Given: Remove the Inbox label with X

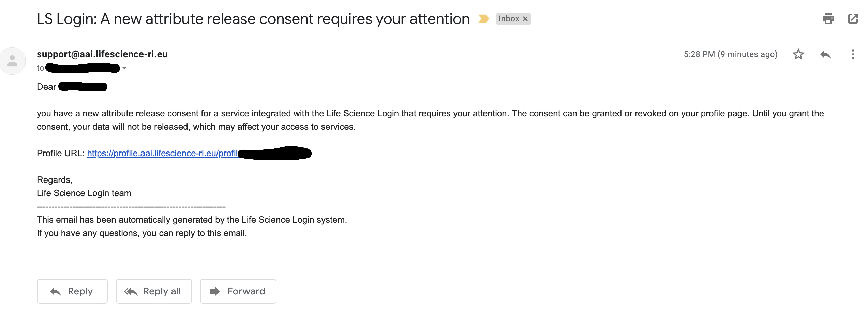Looking at the screenshot, I should pyautogui.click(x=525, y=19).
